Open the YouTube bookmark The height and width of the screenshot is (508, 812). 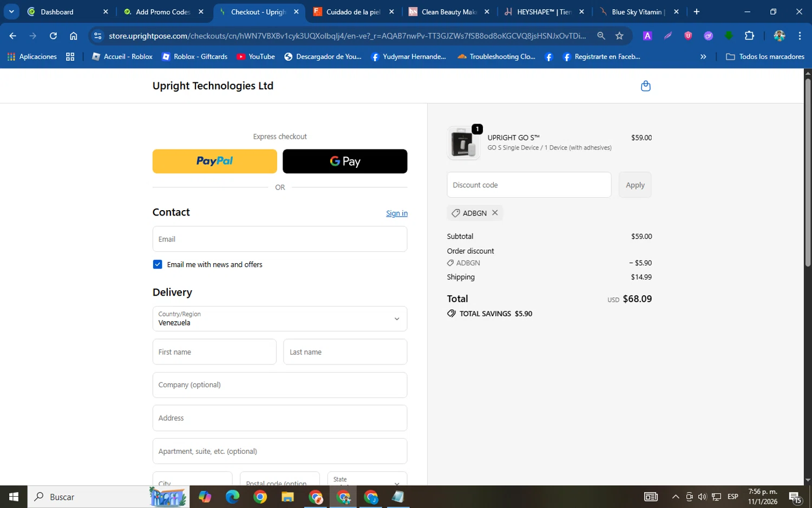[x=256, y=56]
